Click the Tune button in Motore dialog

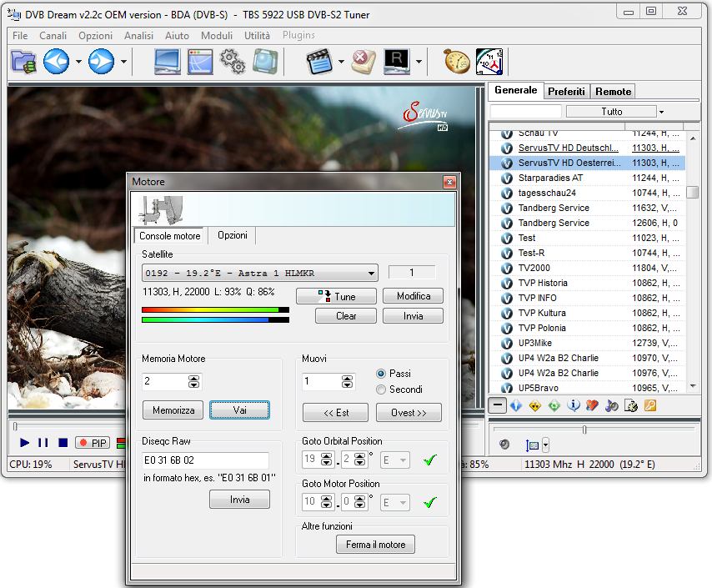point(336,296)
